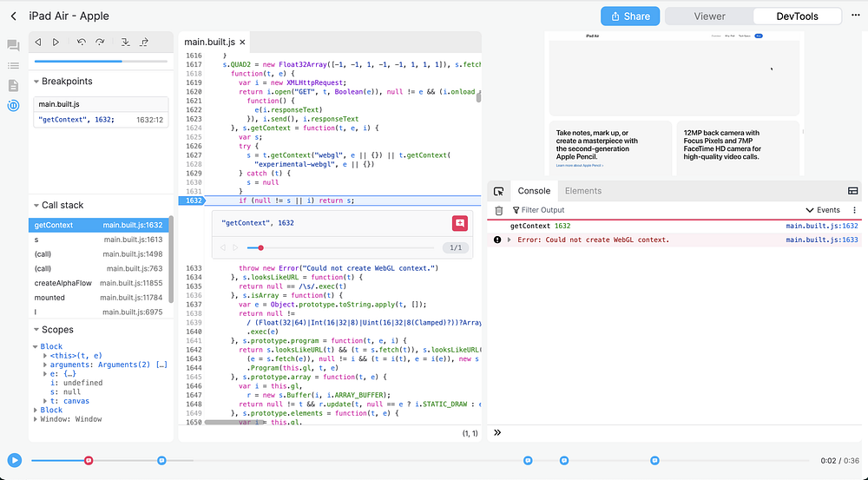Click the Share button
Viewport: 868px width, 480px height.
[x=629, y=16]
